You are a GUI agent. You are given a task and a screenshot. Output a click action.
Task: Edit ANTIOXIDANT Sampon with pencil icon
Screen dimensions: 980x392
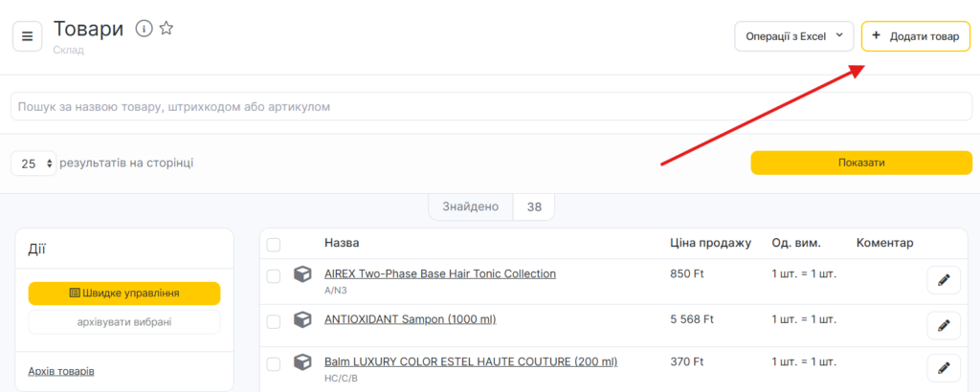[943, 324]
